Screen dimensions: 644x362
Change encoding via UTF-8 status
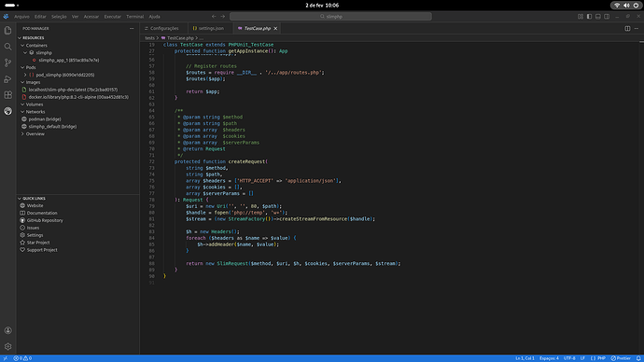pyautogui.click(x=569, y=358)
